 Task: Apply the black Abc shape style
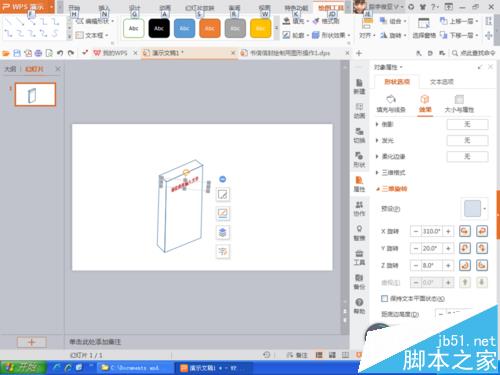coord(159,28)
